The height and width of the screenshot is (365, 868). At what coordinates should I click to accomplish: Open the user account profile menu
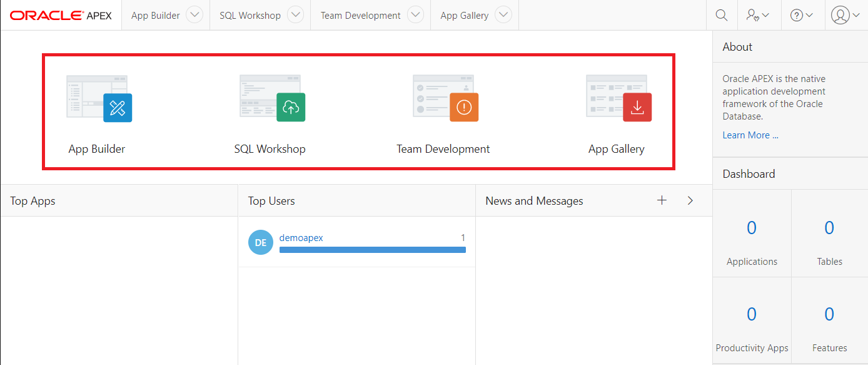point(845,15)
